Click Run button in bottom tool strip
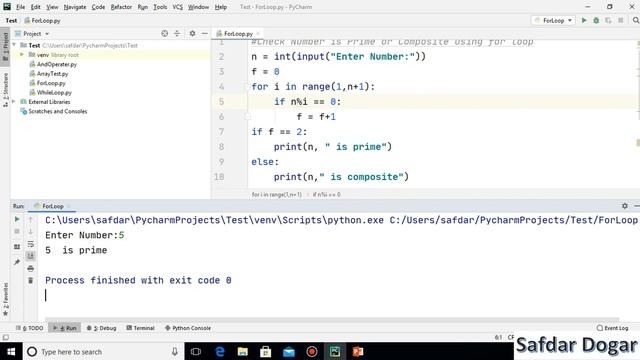Image resolution: width=640 pixels, height=360 pixels. point(65,328)
